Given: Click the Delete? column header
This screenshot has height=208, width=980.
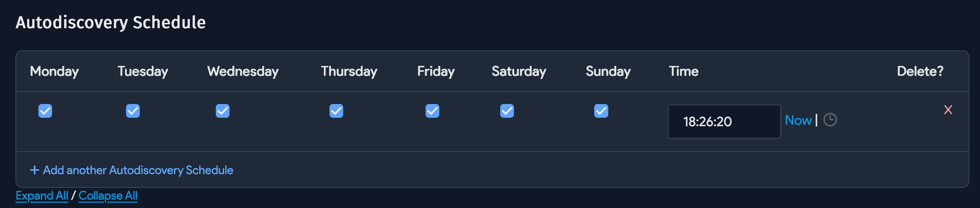Looking at the screenshot, I should (920, 71).
